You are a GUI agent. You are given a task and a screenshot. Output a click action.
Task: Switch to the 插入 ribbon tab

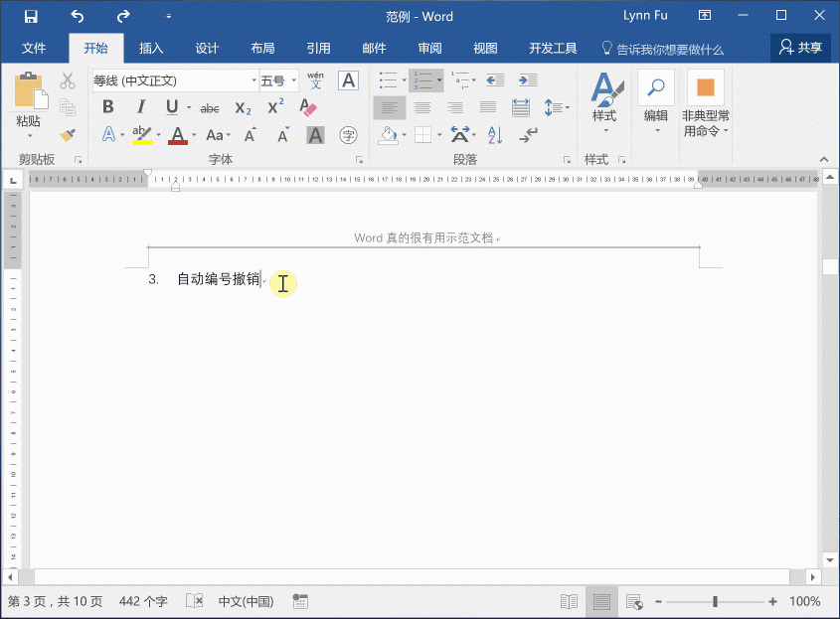coord(151,47)
